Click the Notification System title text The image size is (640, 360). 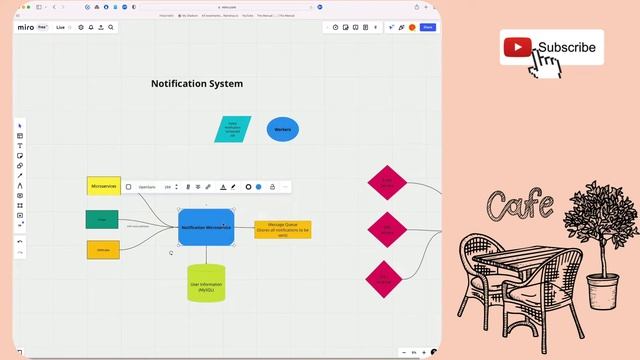(x=197, y=84)
